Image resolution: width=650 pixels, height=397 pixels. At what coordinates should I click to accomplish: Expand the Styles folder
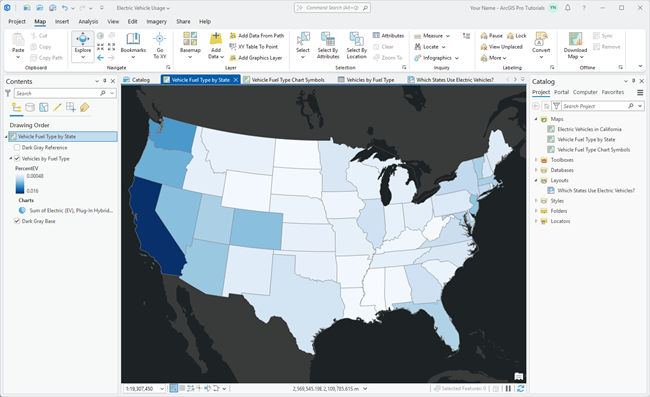tap(536, 201)
